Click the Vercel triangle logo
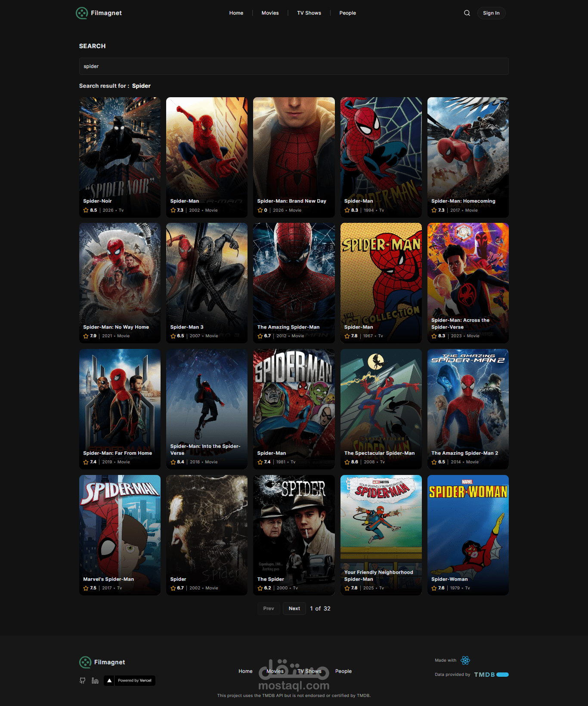This screenshot has width=588, height=706. point(109,681)
